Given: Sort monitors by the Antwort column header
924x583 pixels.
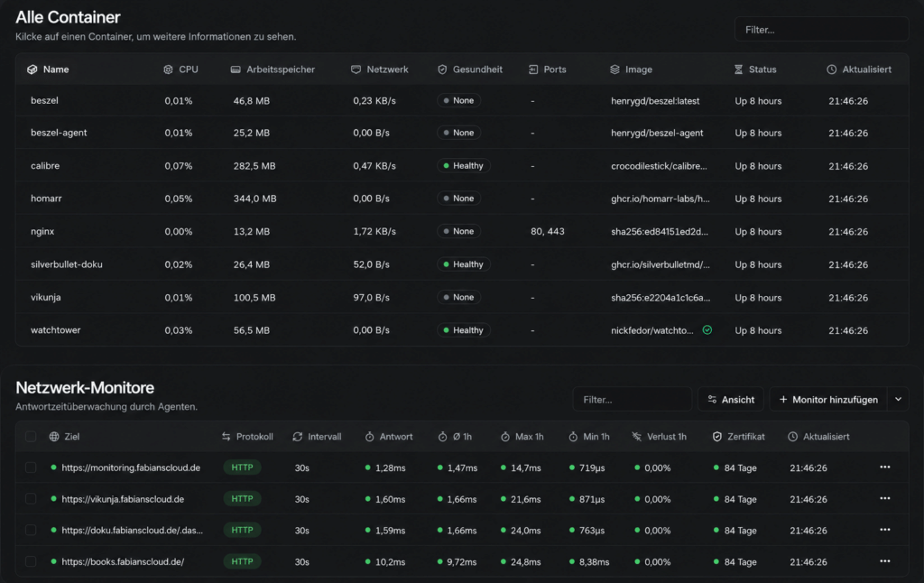Looking at the screenshot, I should tap(389, 437).
